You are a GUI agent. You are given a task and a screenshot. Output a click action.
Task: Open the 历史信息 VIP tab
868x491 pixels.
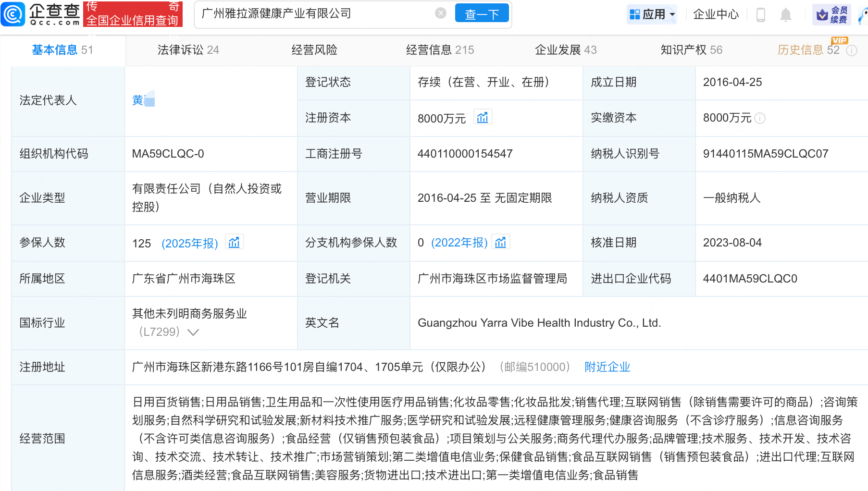click(808, 50)
